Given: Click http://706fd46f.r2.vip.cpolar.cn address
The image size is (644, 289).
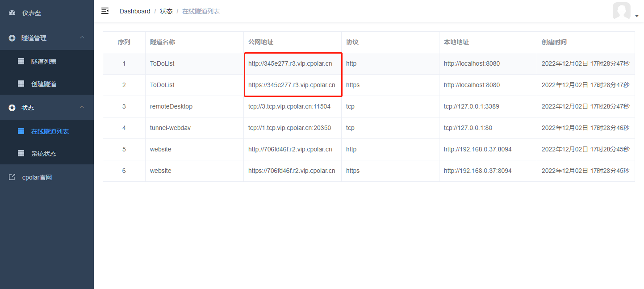Looking at the screenshot, I should click(x=290, y=149).
